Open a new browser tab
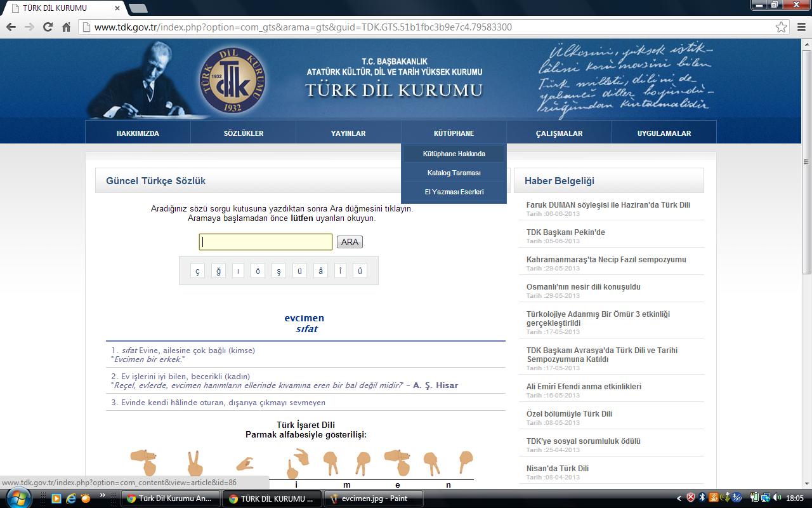Viewport: 812px width, 508px height. (138, 8)
